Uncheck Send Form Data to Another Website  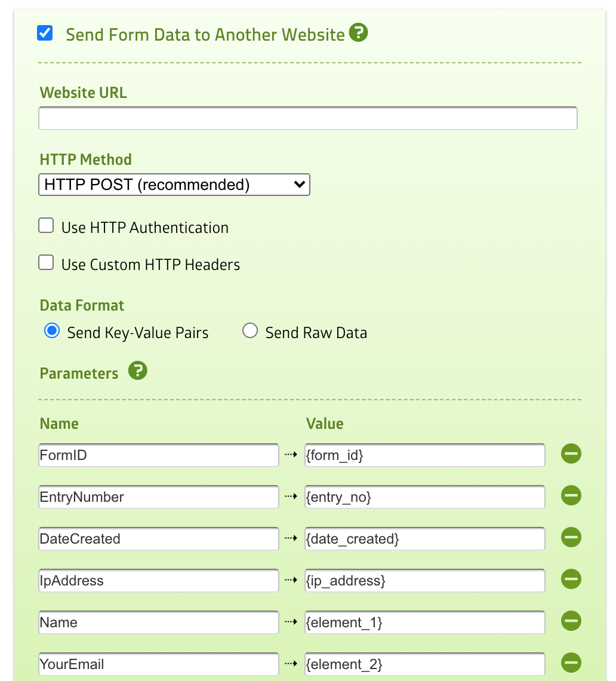(45, 33)
